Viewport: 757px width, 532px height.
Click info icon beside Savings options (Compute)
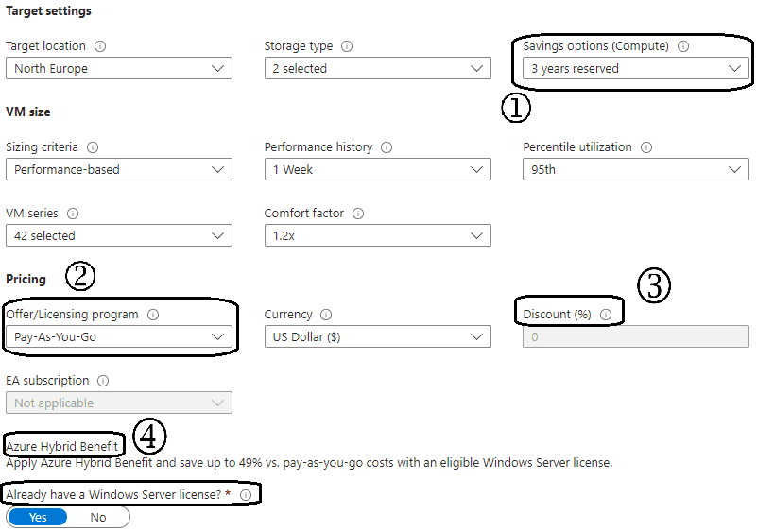tap(683, 46)
